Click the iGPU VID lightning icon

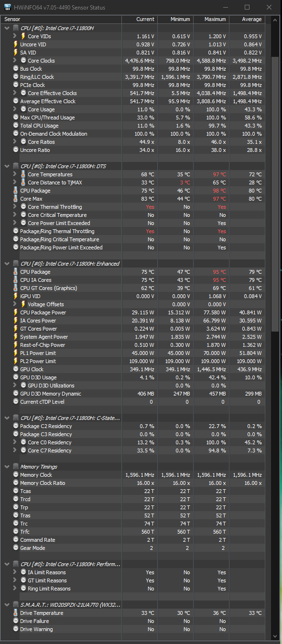(x=16, y=296)
